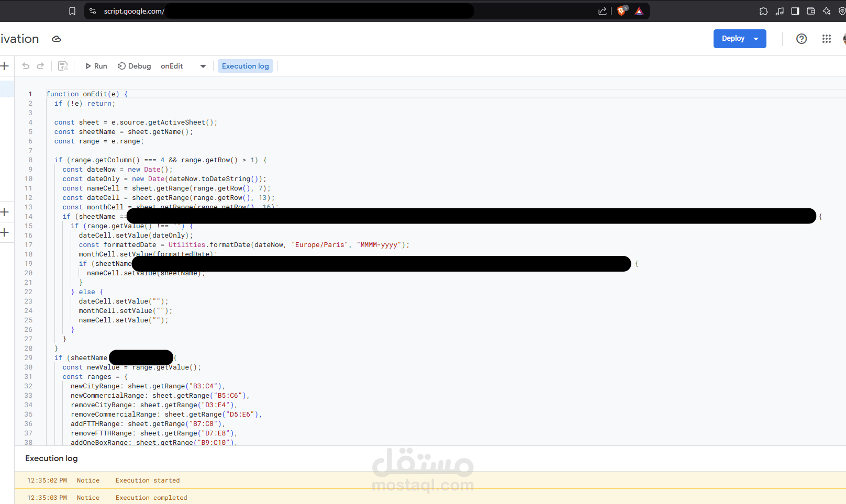The width and height of the screenshot is (846, 504).
Task: Run the onEdit function
Action: click(96, 66)
